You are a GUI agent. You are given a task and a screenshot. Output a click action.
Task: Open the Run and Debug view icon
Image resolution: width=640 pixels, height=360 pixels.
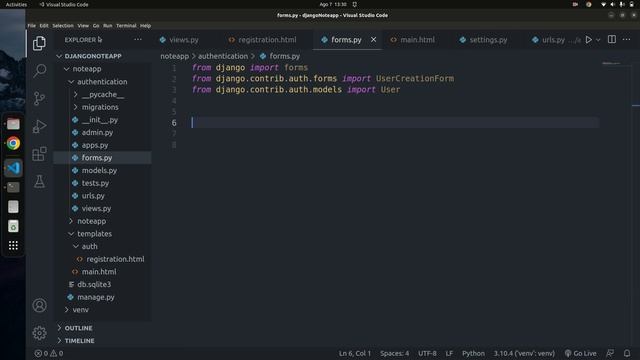[x=39, y=126]
